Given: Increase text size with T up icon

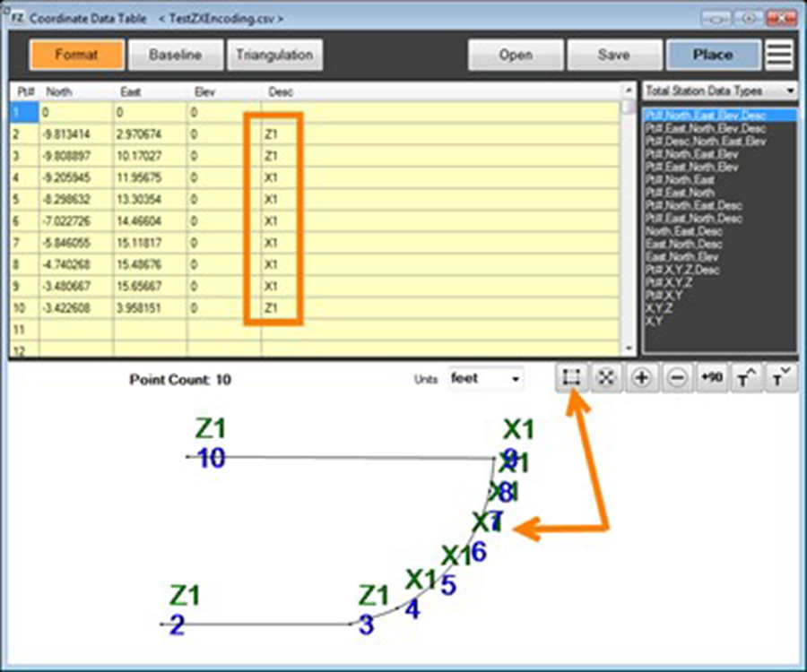Looking at the screenshot, I should pos(747,378).
